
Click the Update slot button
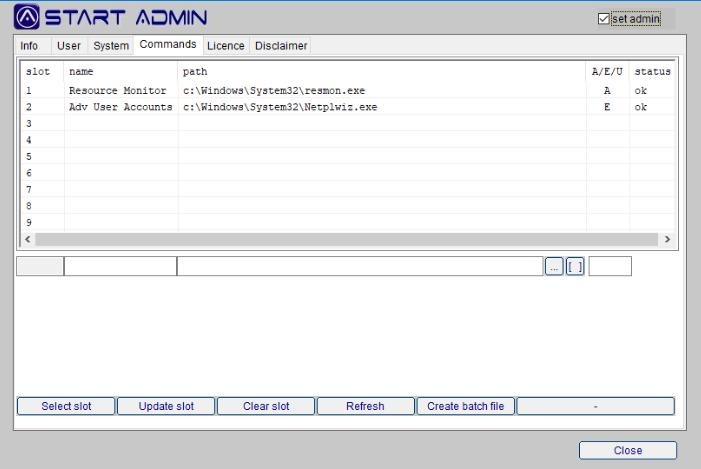166,406
